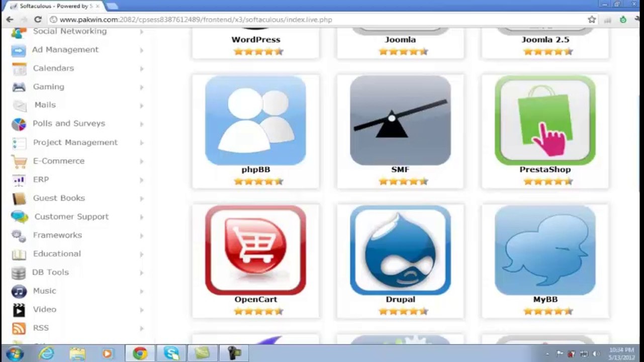Expand the DB Tools submenu arrow
The image size is (644, 362).
pos(141,273)
